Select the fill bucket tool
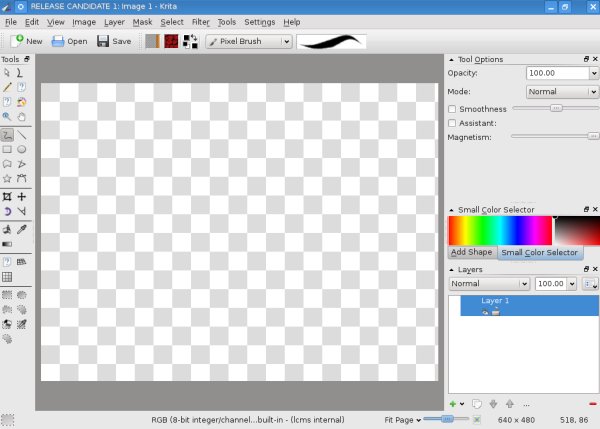The width and height of the screenshot is (600, 429). click(7, 230)
